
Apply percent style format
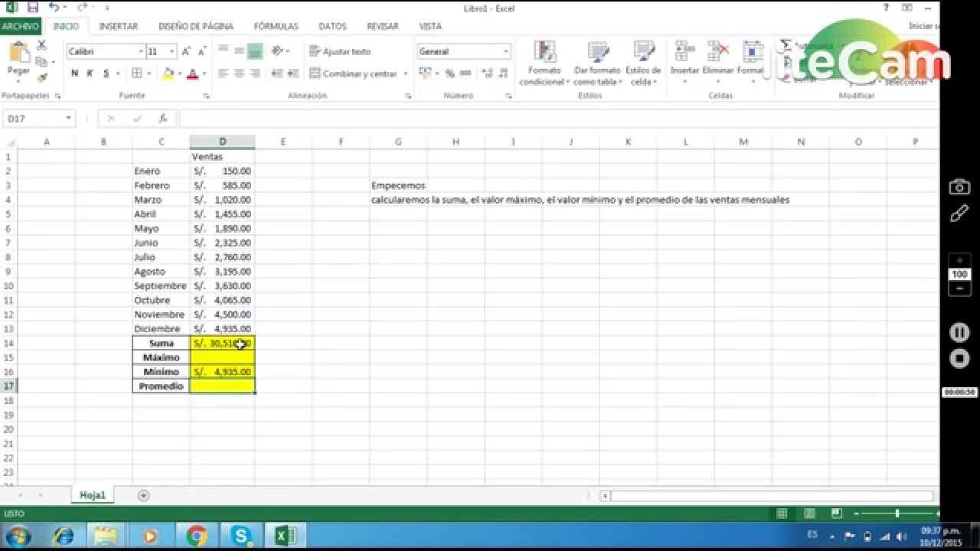coord(449,73)
